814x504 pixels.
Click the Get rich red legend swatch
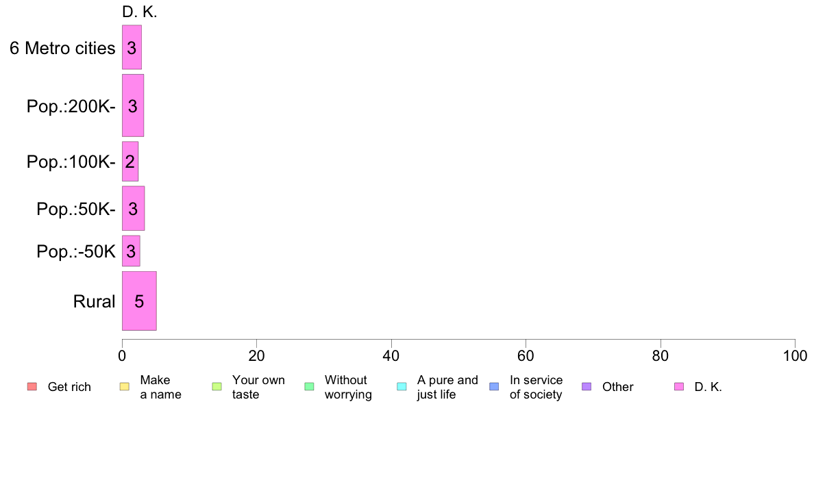(x=32, y=387)
